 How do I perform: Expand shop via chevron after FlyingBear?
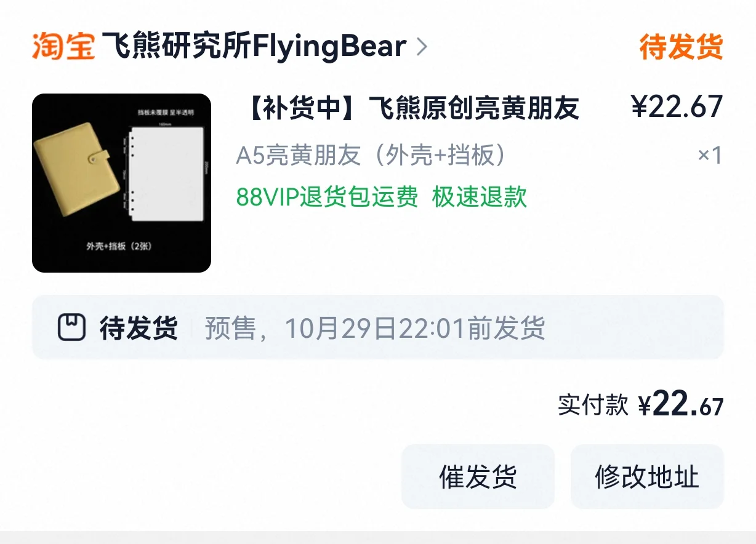click(x=422, y=47)
